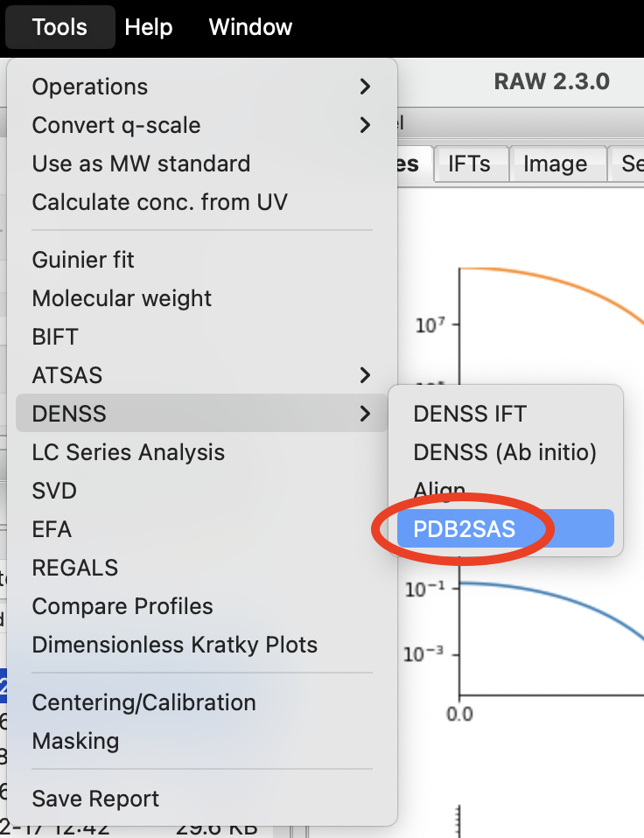Expand the Convert q-scale submenu
644x838 pixels.
tap(201, 125)
